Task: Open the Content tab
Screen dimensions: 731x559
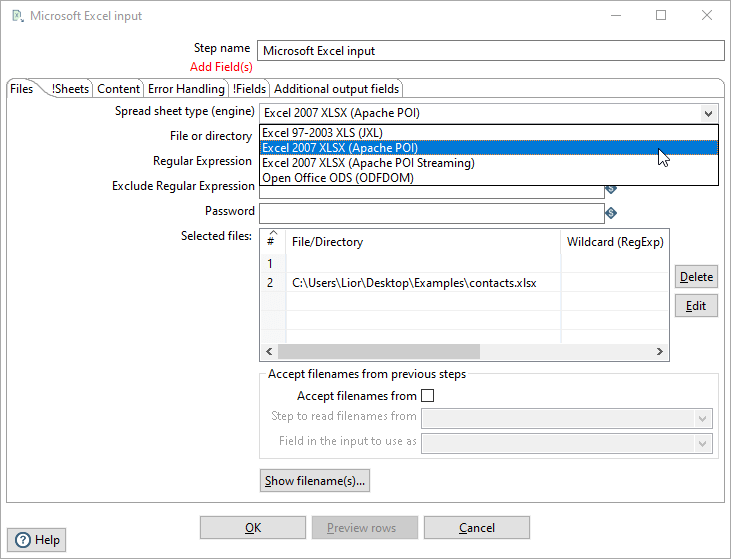Action: coord(118,89)
